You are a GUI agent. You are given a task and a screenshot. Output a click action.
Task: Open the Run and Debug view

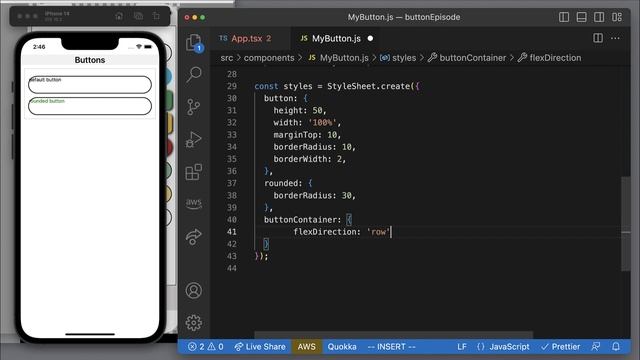pyautogui.click(x=194, y=140)
